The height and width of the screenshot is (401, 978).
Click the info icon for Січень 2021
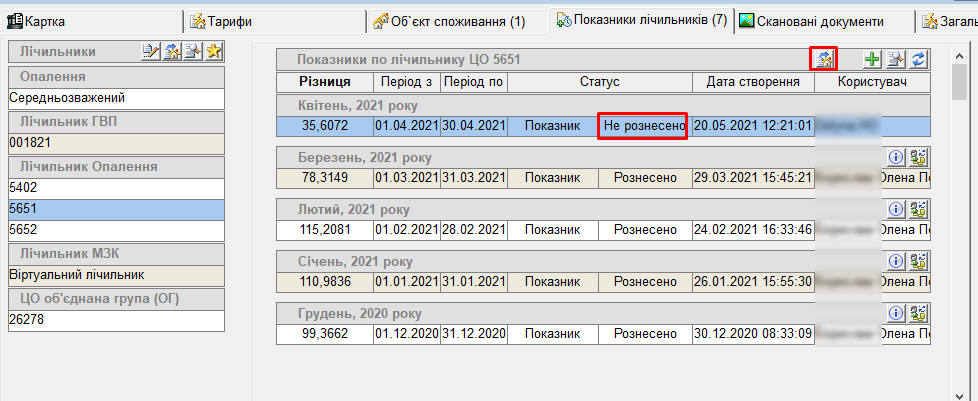point(896,260)
